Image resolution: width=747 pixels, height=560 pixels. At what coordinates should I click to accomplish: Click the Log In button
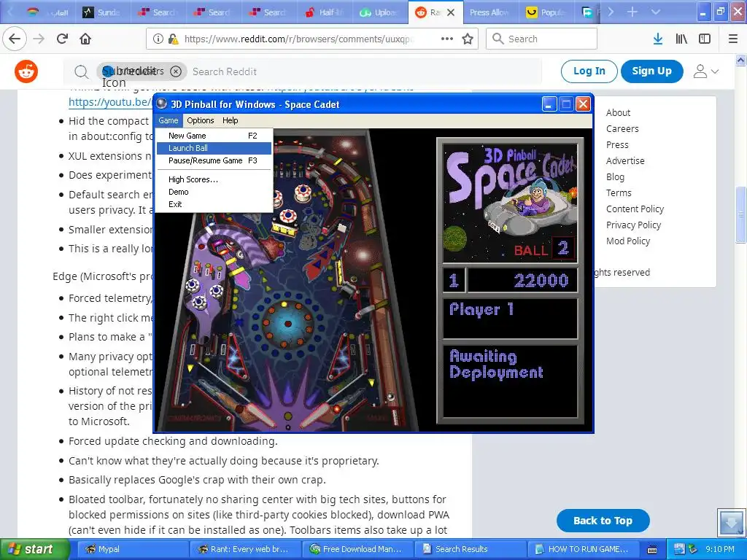click(589, 71)
